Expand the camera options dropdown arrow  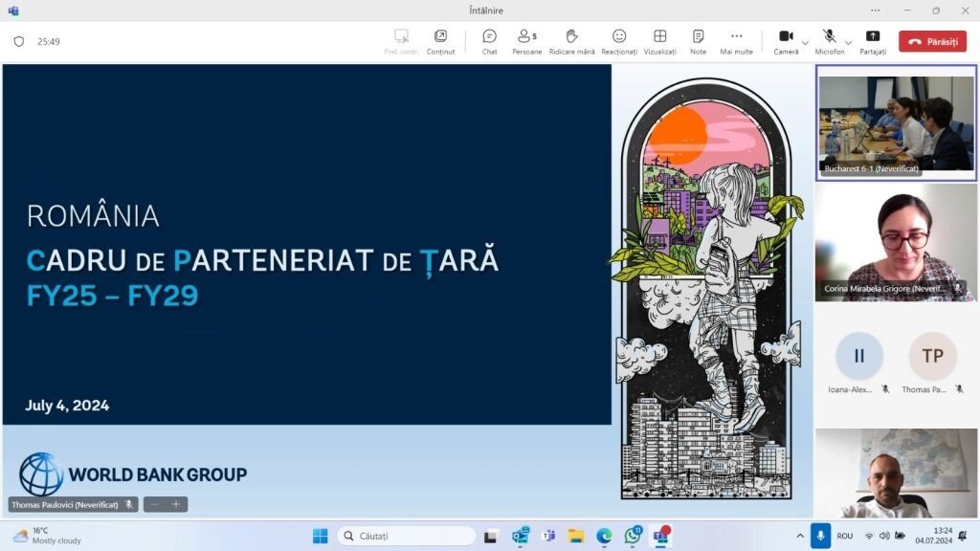pyautogui.click(x=805, y=43)
